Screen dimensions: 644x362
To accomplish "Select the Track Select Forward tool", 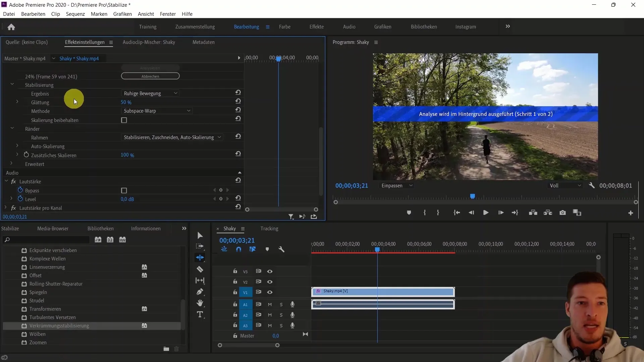I will click(200, 246).
